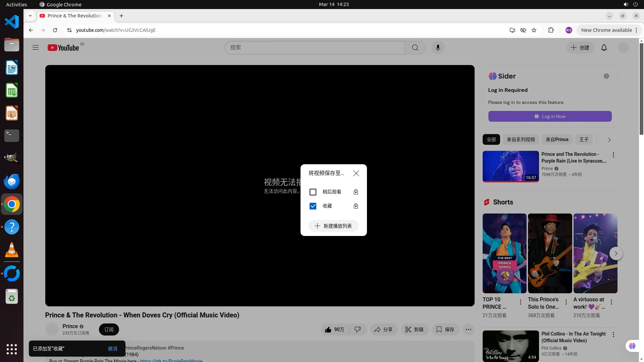Click the voice search microphone icon

pyautogui.click(x=438, y=48)
